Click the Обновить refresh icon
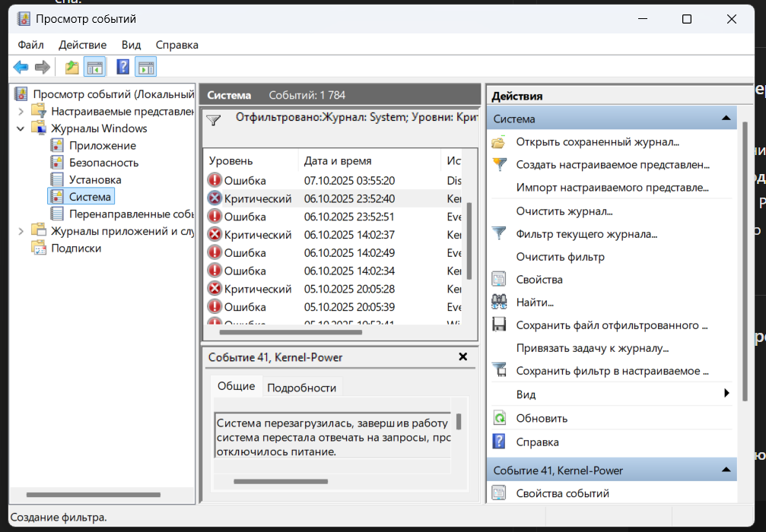This screenshot has width=766, height=532. coord(499,418)
